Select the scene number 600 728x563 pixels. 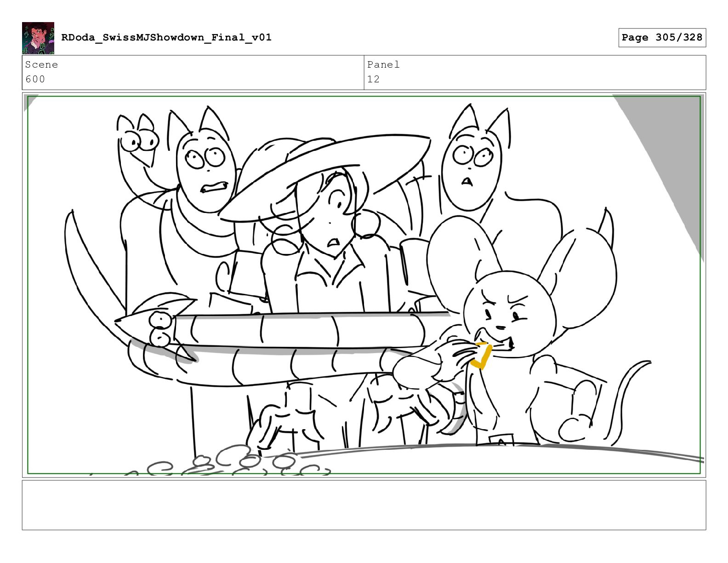[x=35, y=79]
